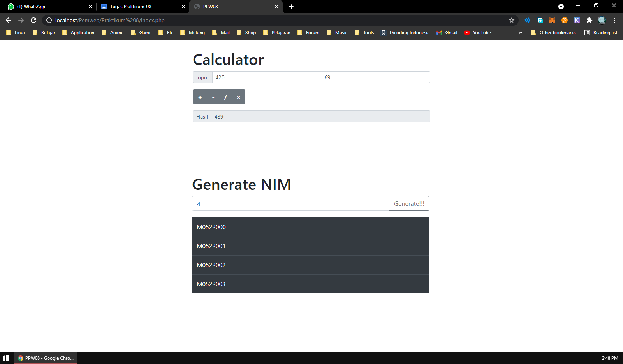Open the Chrome three-dot menu
The height and width of the screenshot is (364, 623).
pyautogui.click(x=615, y=20)
